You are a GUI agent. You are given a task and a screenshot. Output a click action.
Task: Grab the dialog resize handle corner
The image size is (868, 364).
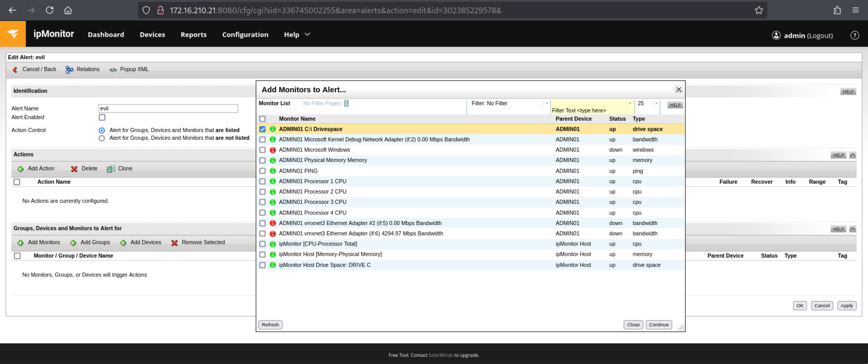tap(681, 327)
